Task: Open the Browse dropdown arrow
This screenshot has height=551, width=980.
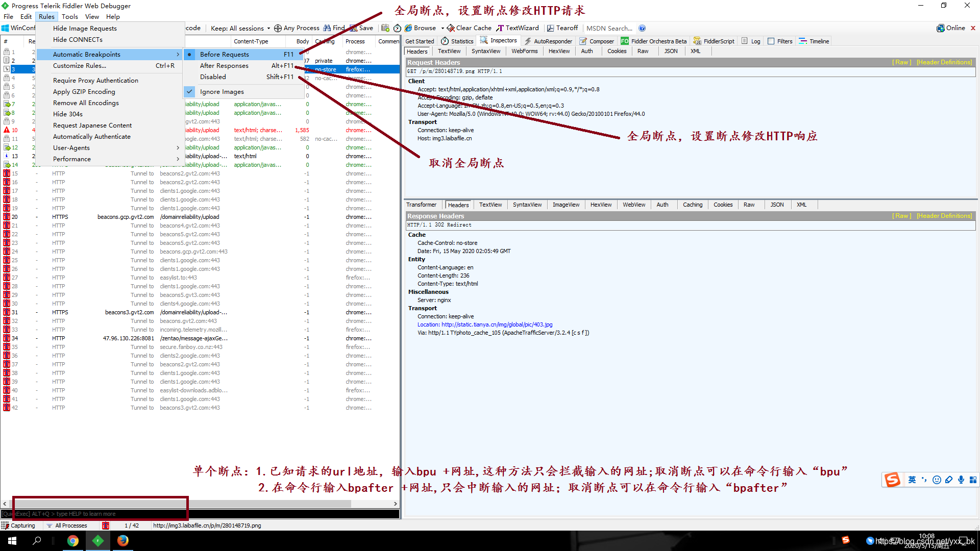Action: point(442,28)
